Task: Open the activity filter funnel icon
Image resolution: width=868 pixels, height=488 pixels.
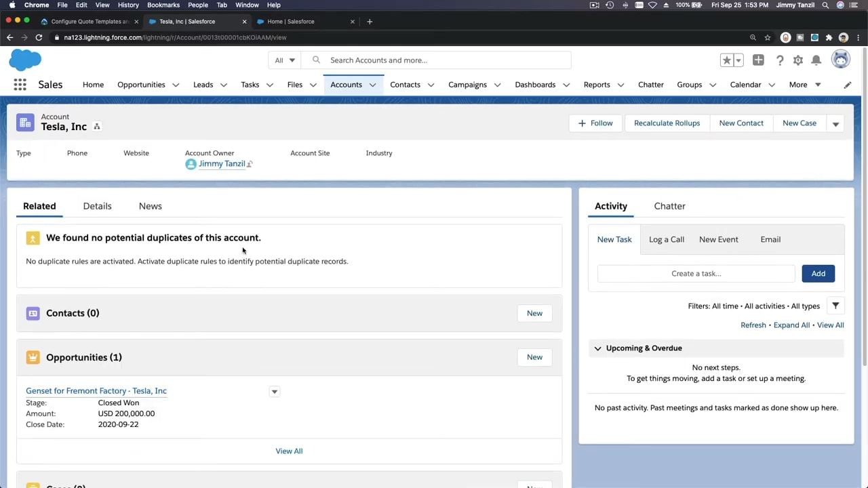Action: coord(835,306)
